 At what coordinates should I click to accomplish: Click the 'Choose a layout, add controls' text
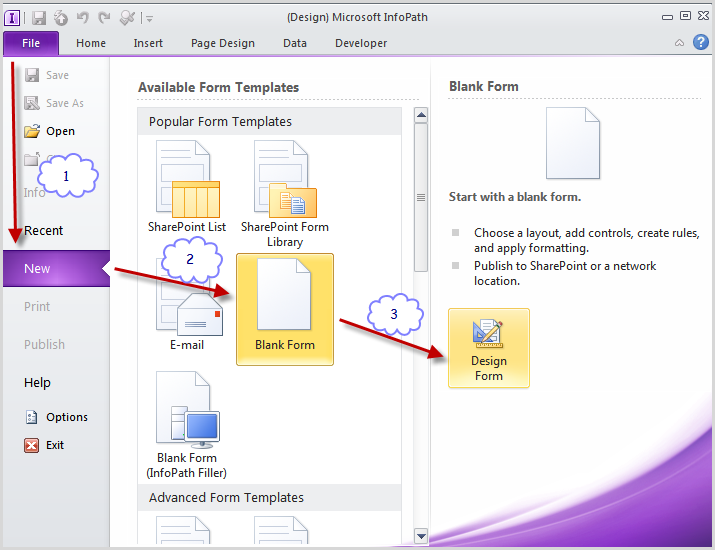tap(586, 240)
